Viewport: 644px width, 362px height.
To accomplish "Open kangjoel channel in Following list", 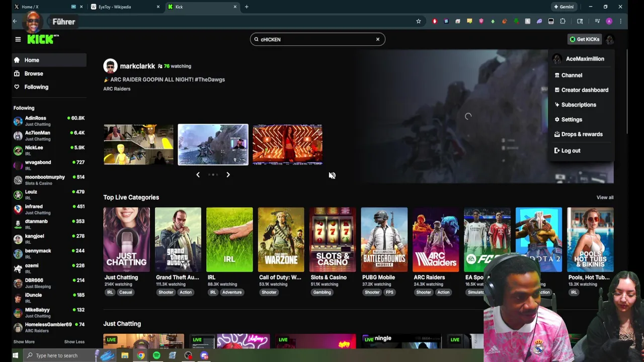I will [x=49, y=239].
